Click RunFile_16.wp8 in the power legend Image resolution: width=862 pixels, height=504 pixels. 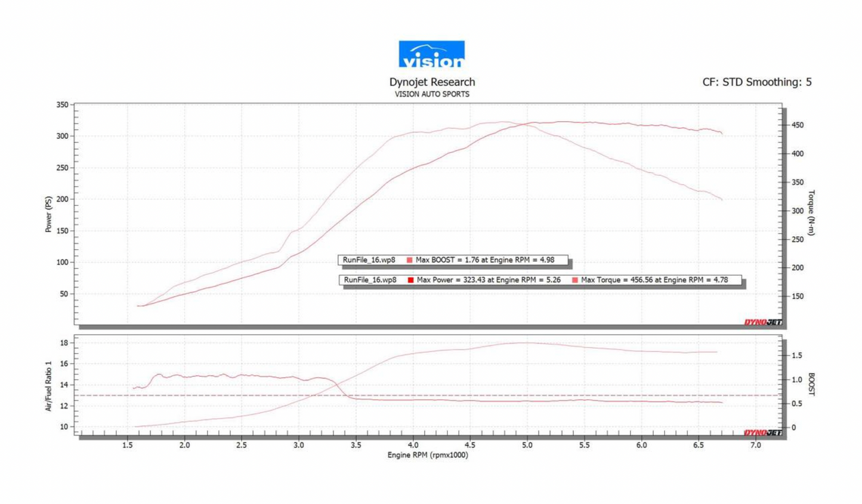coord(370,280)
